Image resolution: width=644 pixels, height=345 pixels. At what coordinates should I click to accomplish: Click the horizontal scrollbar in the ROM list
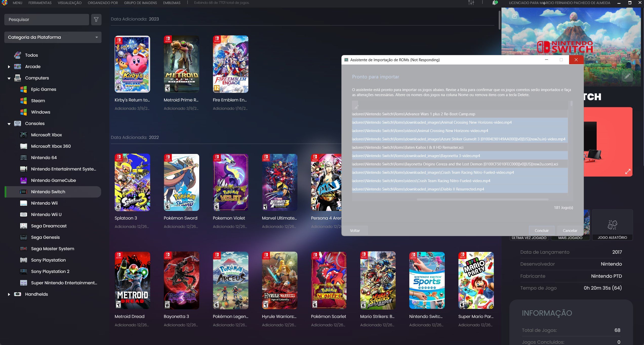pos(482,199)
